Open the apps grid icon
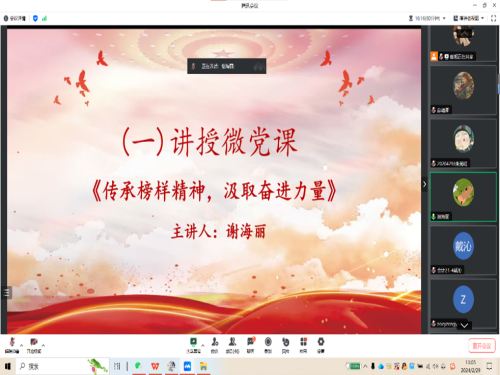This screenshot has width=500, height=375. pyautogui.click(x=303, y=345)
